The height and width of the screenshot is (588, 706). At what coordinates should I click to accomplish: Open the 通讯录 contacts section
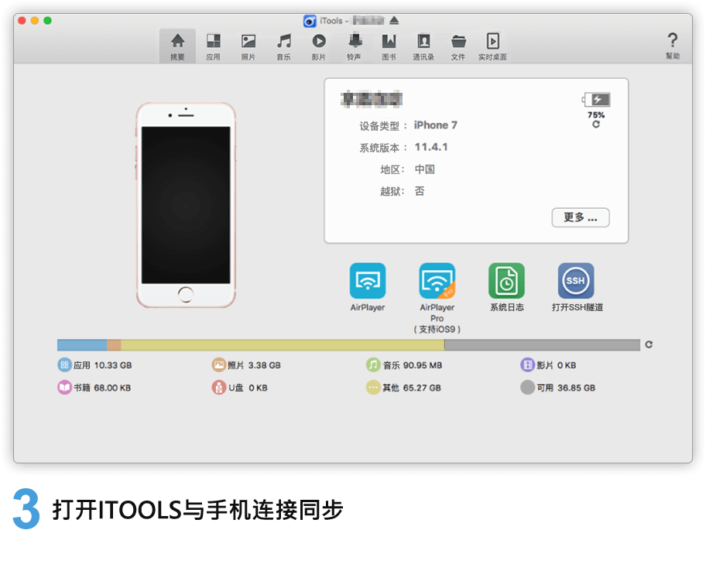(423, 46)
